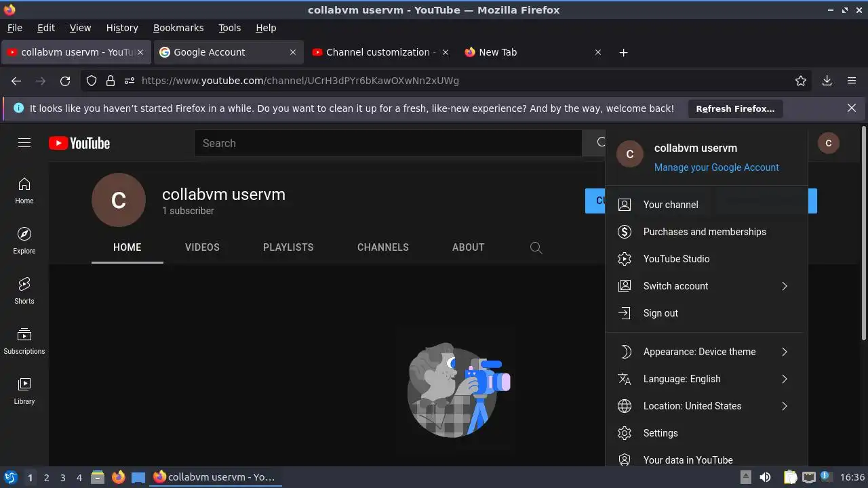Click the page vertical scrollbar
Screen dimensions: 868x488
click(x=863, y=234)
